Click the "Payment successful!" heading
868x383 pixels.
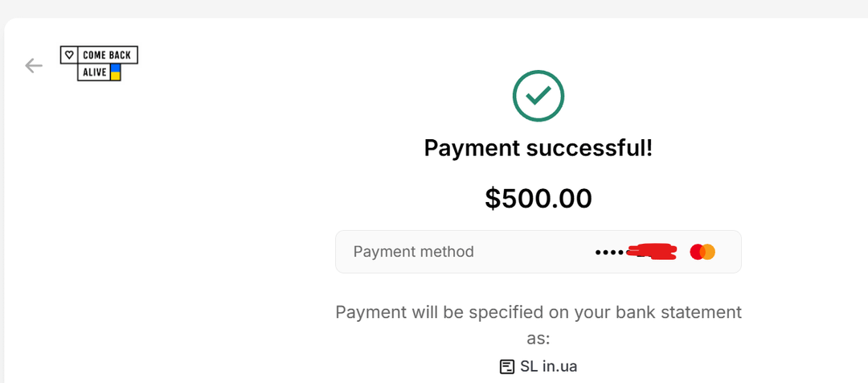pyautogui.click(x=538, y=148)
